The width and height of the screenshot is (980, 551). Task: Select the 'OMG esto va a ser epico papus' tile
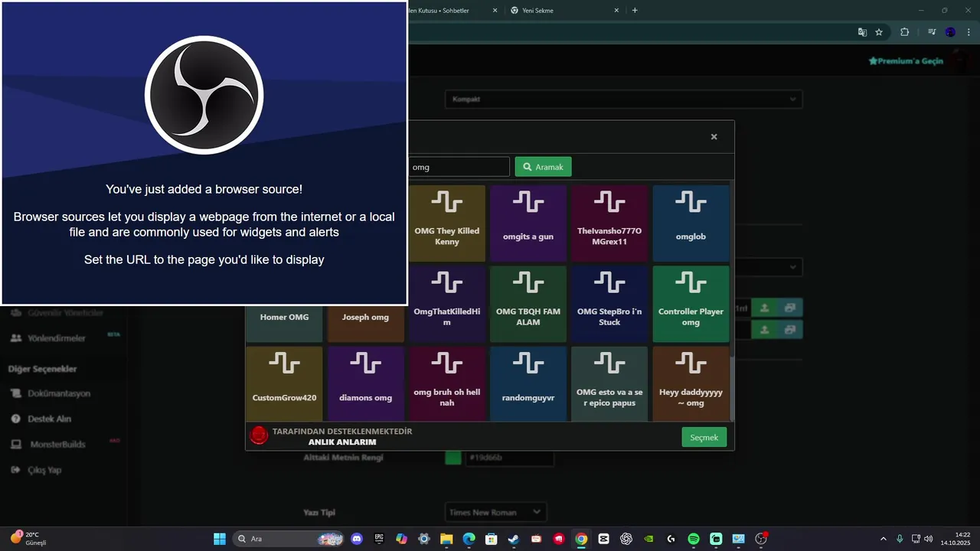click(x=609, y=384)
